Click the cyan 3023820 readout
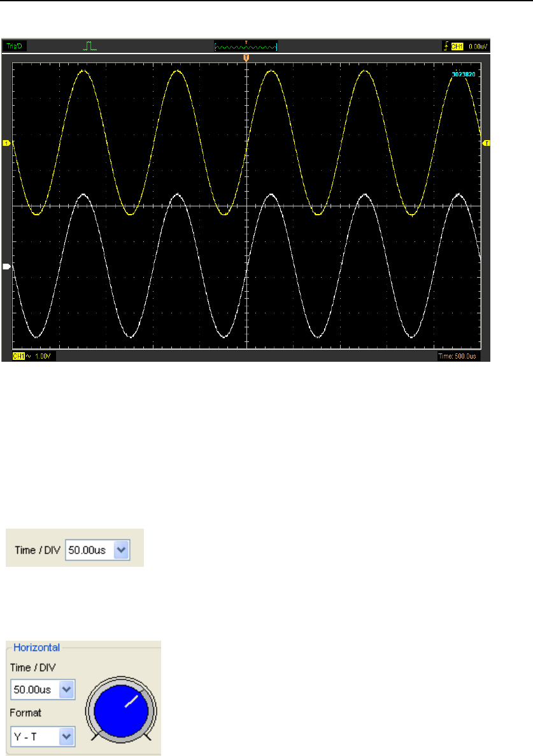This screenshot has height=756, width=533. [x=463, y=75]
